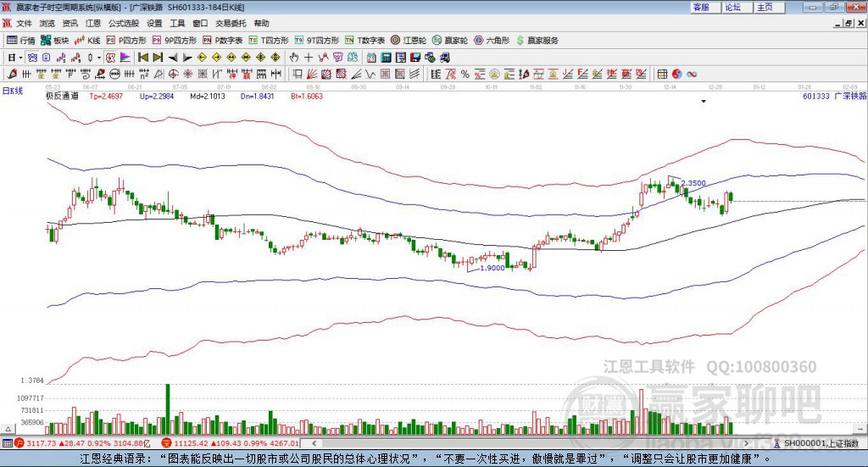Open the 交易委托 menu

coord(231,23)
